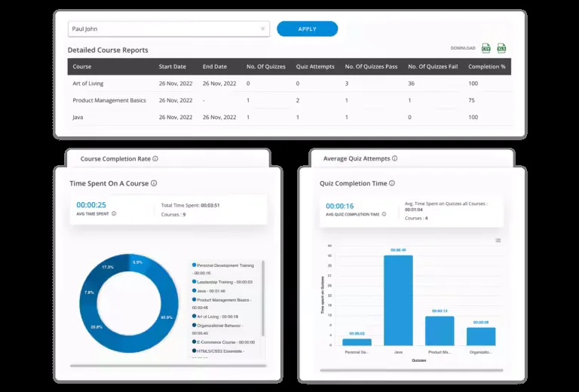579x392 pixels.
Task: Click the donut legend vertical scrollbar
Action: [263, 299]
